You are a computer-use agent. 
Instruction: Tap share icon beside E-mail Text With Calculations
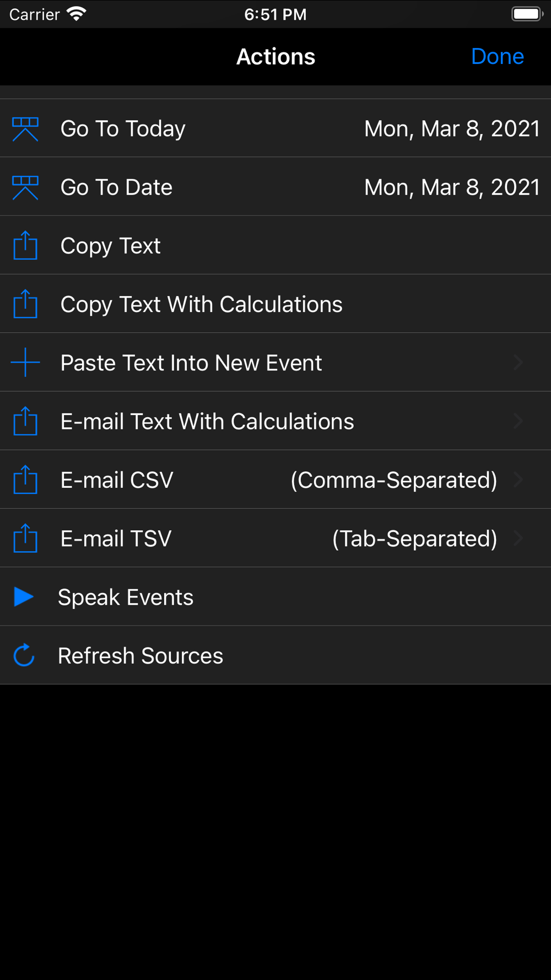coord(25,422)
